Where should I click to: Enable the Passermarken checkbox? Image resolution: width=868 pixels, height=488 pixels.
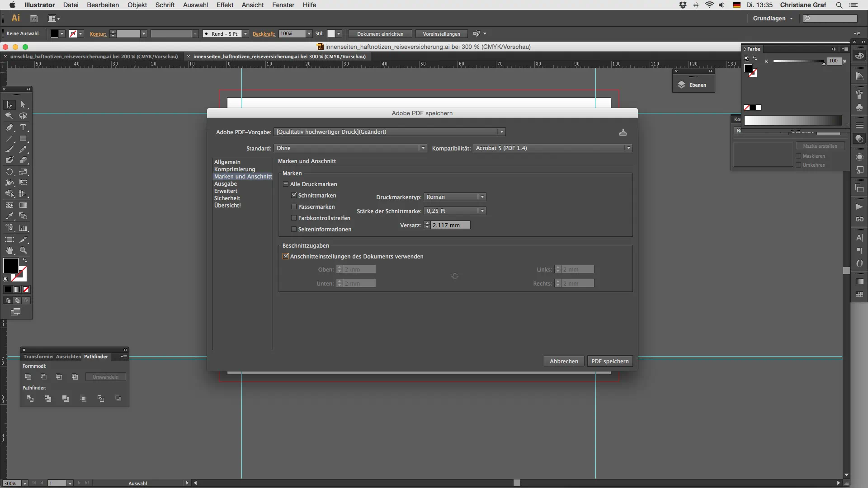pyautogui.click(x=294, y=206)
